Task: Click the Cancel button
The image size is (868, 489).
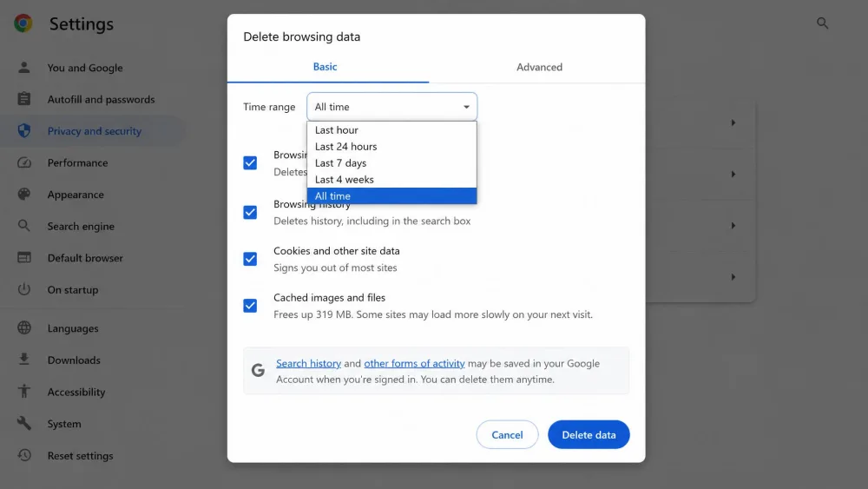Action: point(507,435)
